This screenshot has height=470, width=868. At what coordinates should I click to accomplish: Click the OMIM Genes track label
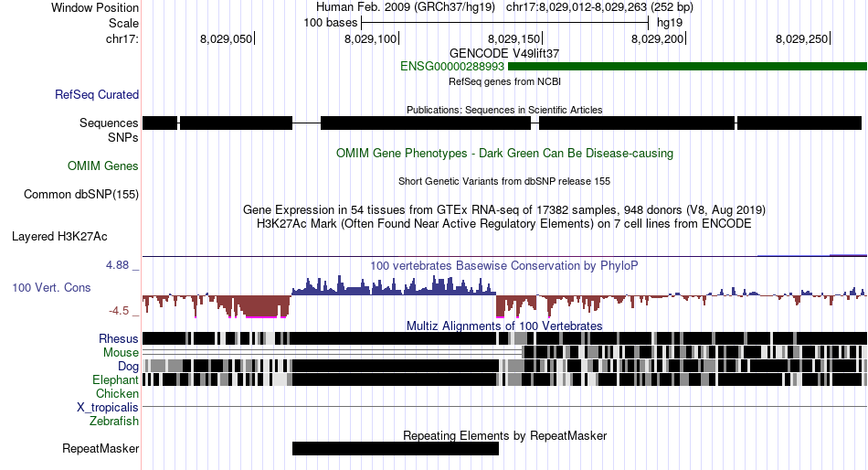(x=103, y=166)
